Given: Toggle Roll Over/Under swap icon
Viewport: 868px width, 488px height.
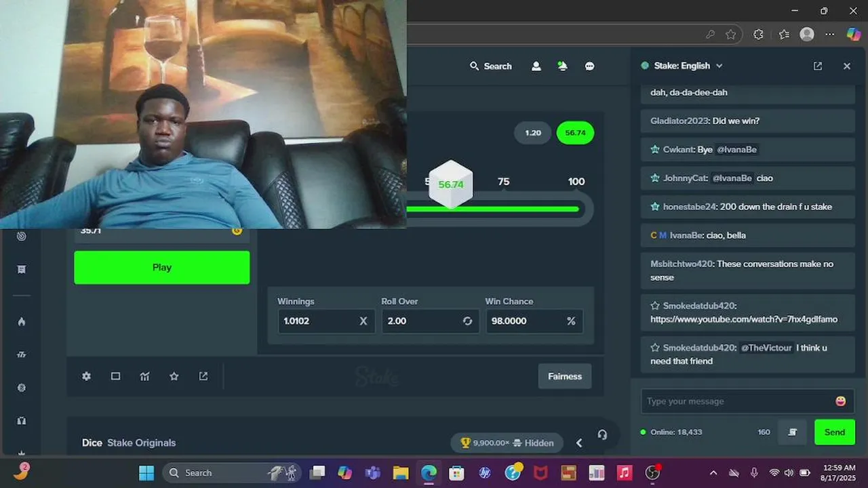Looking at the screenshot, I should [x=467, y=321].
